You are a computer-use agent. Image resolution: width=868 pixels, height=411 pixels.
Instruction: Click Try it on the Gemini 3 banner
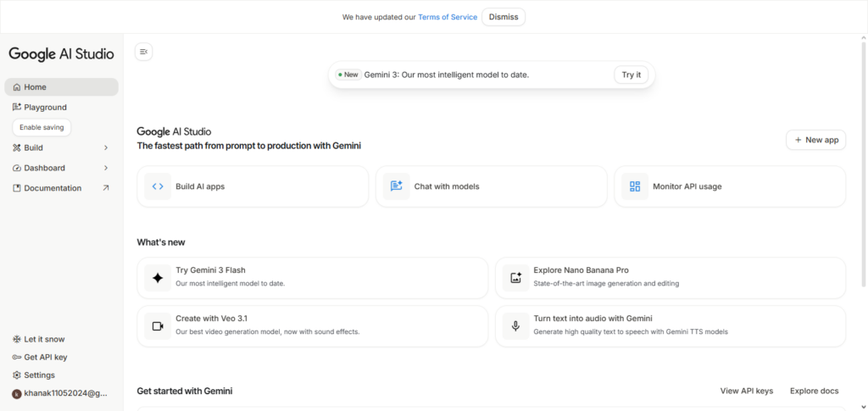coord(631,75)
